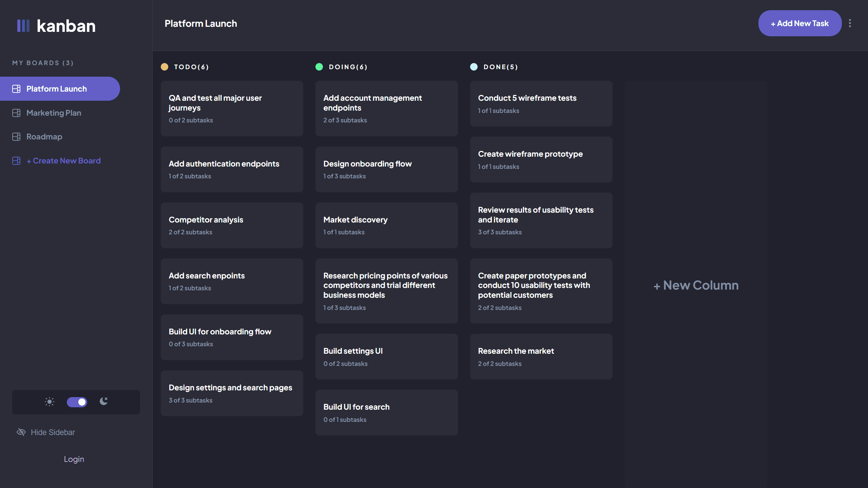This screenshot has height=488, width=868.
Task: Click the Login link
Action: [x=74, y=459]
